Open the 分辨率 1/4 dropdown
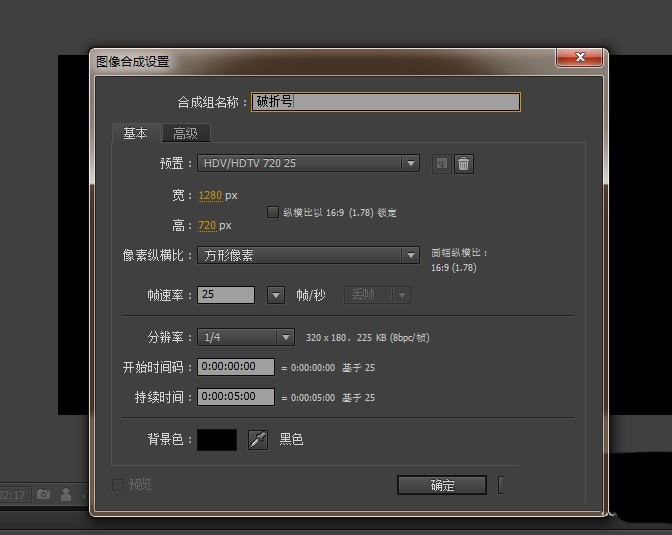 pyautogui.click(x=245, y=337)
